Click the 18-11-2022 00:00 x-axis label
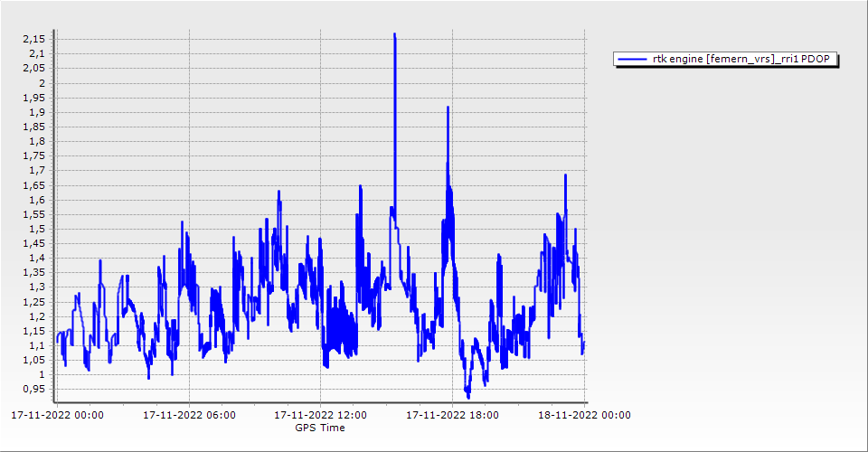The width and height of the screenshot is (868, 452). click(x=583, y=416)
